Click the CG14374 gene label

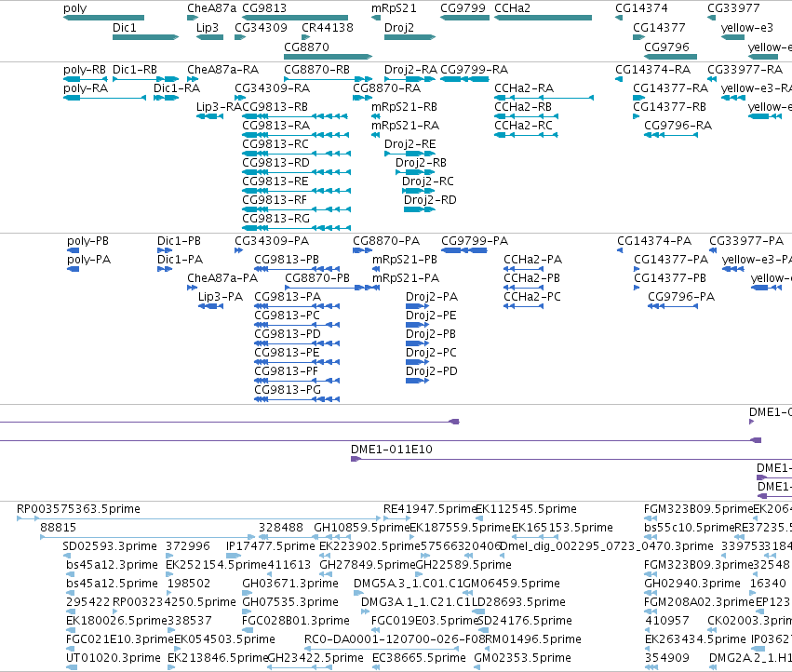[x=641, y=8]
